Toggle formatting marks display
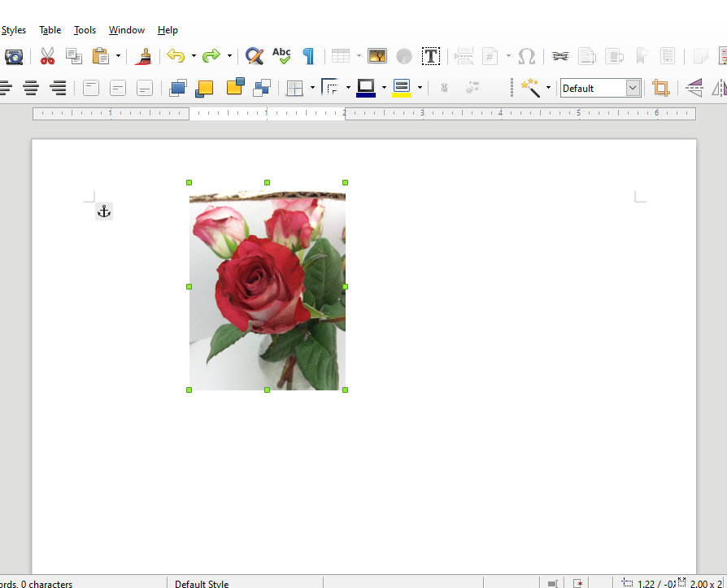This screenshot has height=588, width=727. (308, 56)
